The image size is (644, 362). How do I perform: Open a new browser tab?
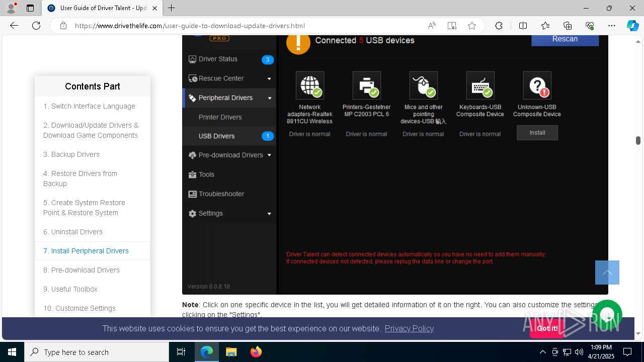pos(172,8)
